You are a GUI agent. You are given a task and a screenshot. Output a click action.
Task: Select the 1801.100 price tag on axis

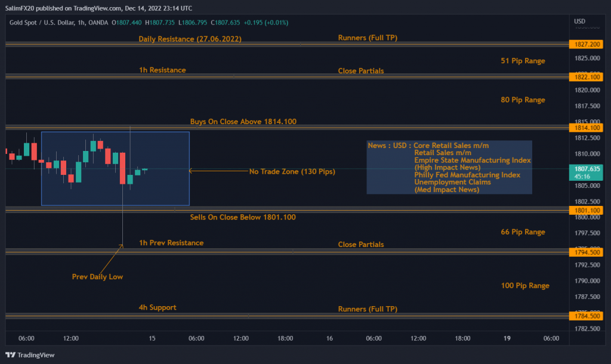click(x=585, y=210)
